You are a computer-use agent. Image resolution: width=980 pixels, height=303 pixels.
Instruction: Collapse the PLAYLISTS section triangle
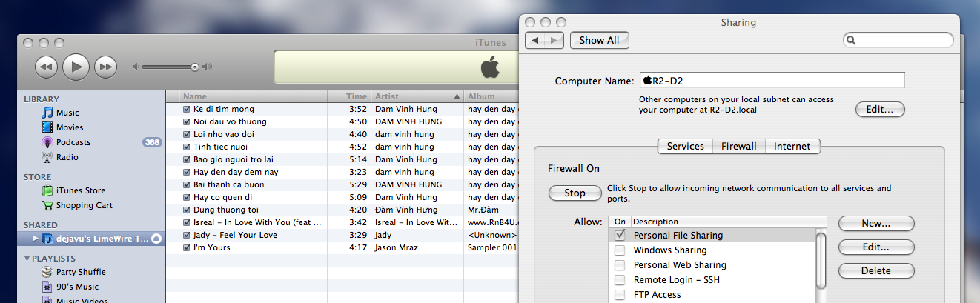click(x=27, y=259)
